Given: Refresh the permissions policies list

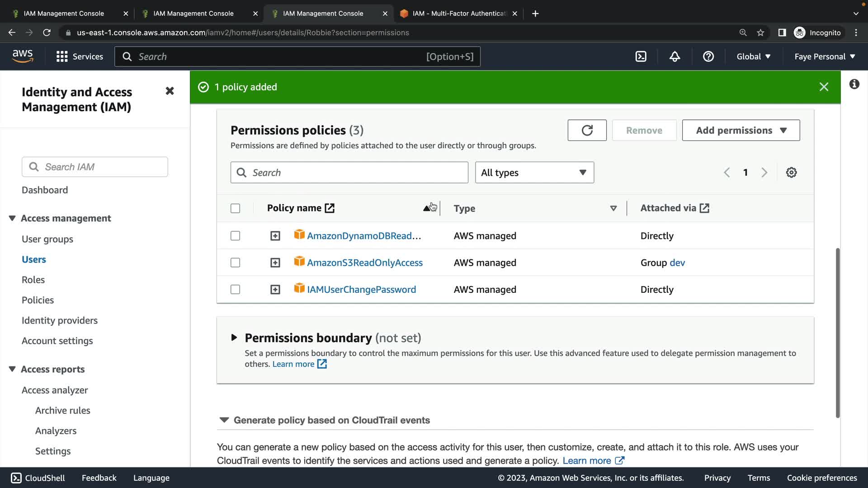Looking at the screenshot, I should pos(587,130).
